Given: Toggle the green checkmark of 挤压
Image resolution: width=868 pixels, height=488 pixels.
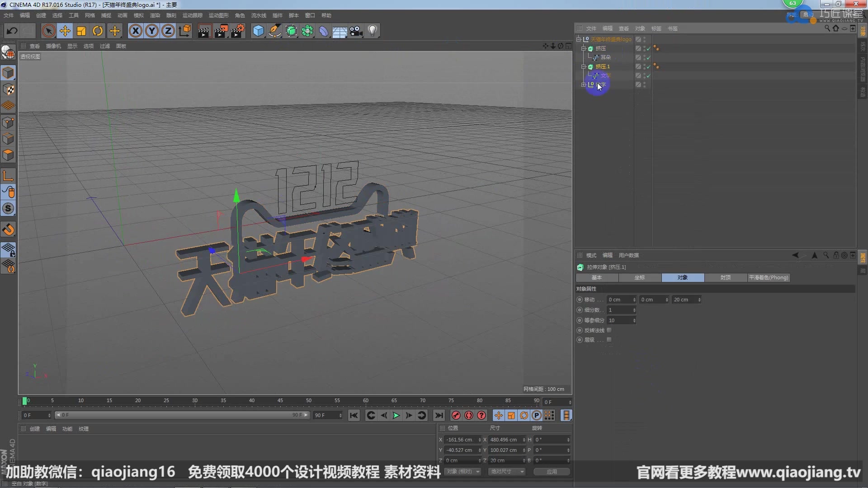Looking at the screenshot, I should click(648, 48).
